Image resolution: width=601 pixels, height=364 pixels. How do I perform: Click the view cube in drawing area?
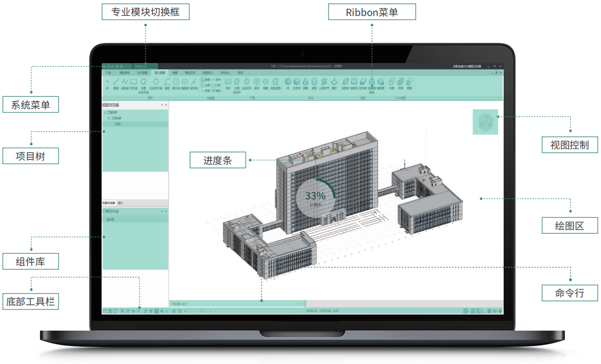pyautogui.click(x=485, y=122)
